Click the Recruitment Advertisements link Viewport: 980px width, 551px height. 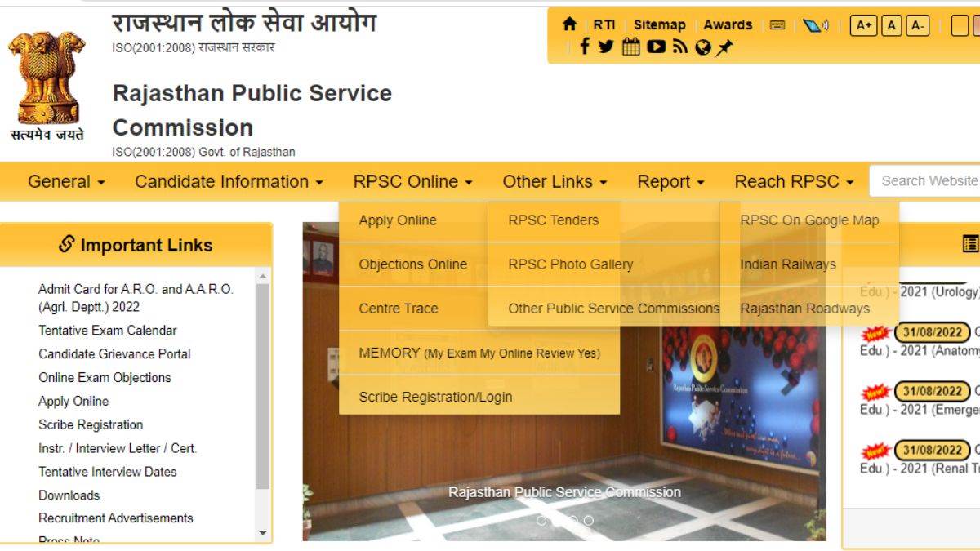coord(115,518)
